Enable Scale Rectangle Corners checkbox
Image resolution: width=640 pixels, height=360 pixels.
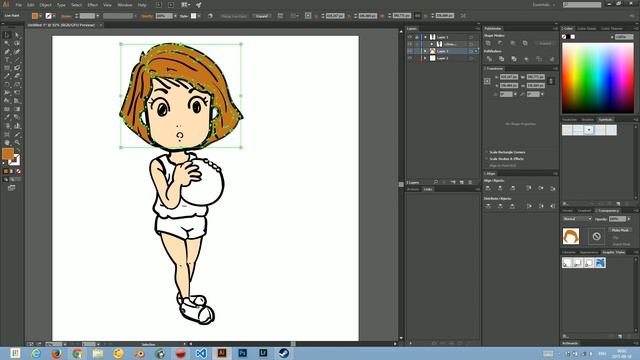(x=487, y=152)
